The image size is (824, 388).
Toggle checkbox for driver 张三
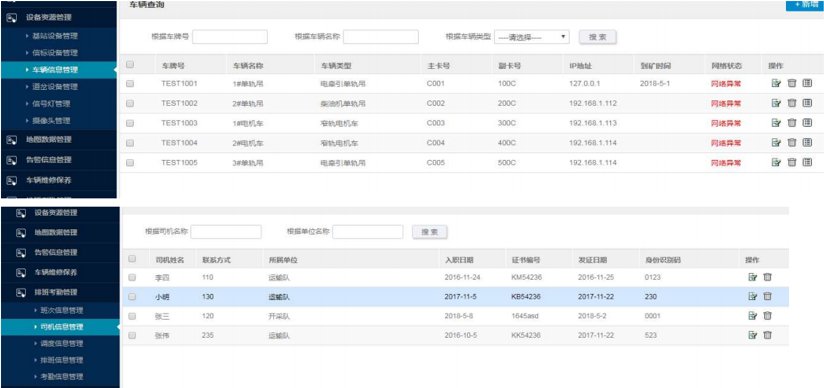click(x=132, y=316)
